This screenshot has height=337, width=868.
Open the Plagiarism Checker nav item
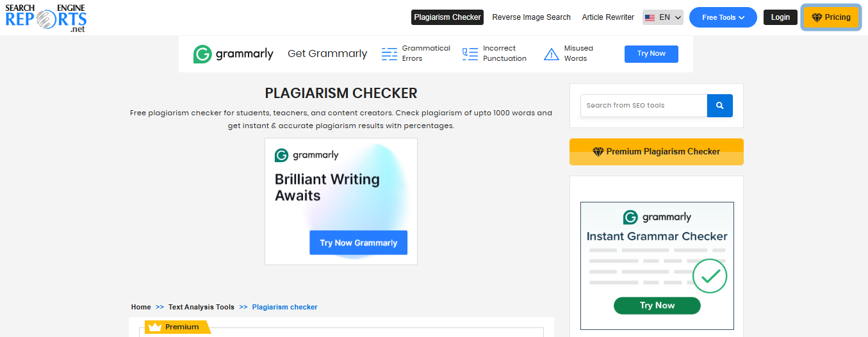coord(447,17)
